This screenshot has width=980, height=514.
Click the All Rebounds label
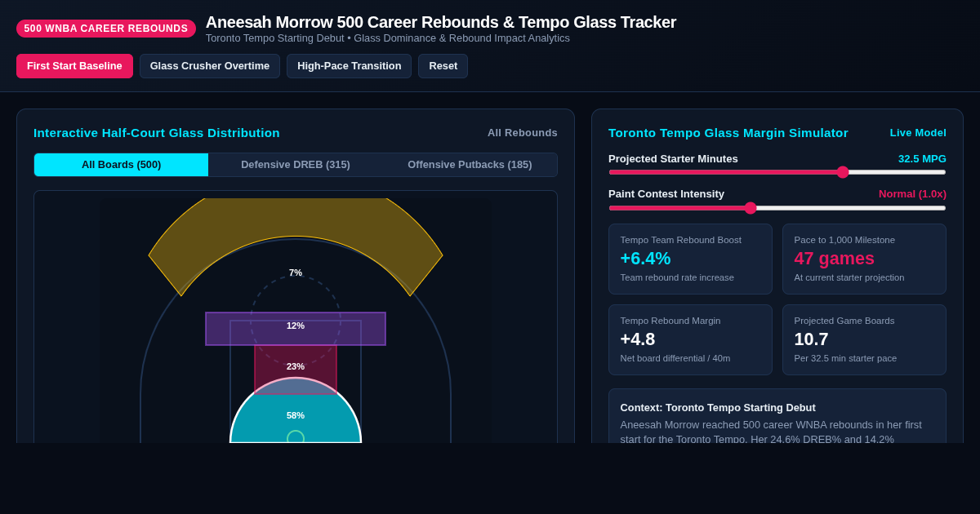coord(523,133)
